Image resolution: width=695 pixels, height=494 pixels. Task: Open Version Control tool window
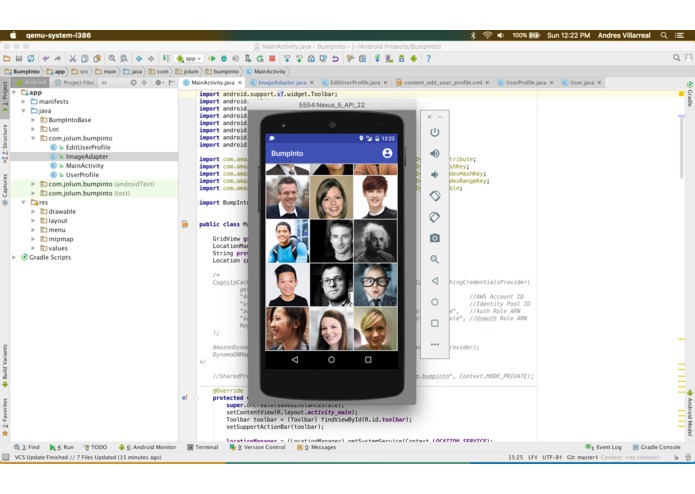click(x=258, y=447)
